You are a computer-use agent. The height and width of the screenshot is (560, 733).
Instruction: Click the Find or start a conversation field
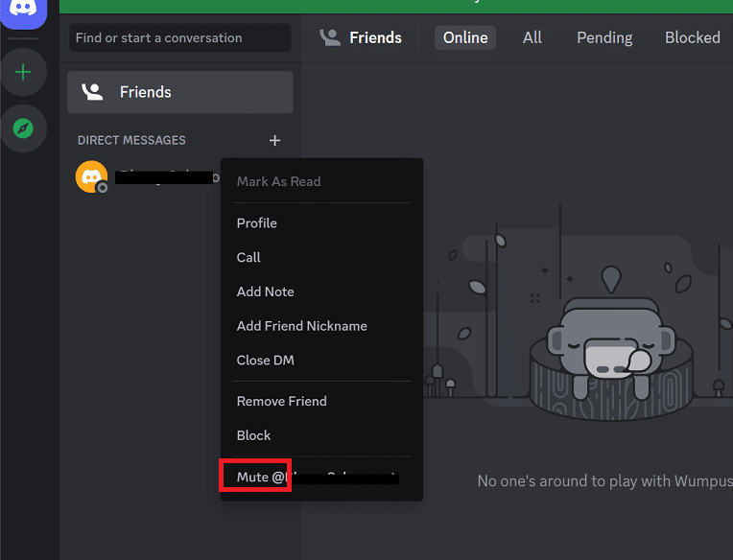click(179, 38)
